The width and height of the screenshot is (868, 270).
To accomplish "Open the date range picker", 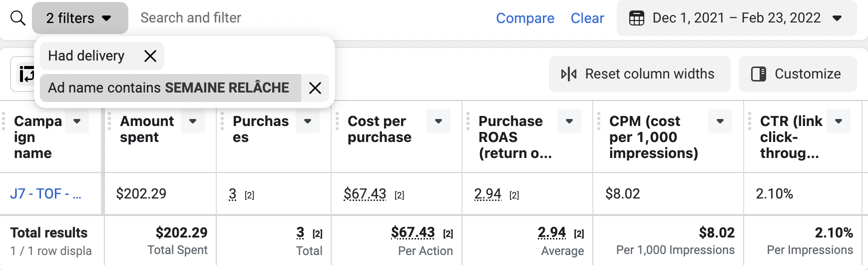I will click(x=736, y=18).
